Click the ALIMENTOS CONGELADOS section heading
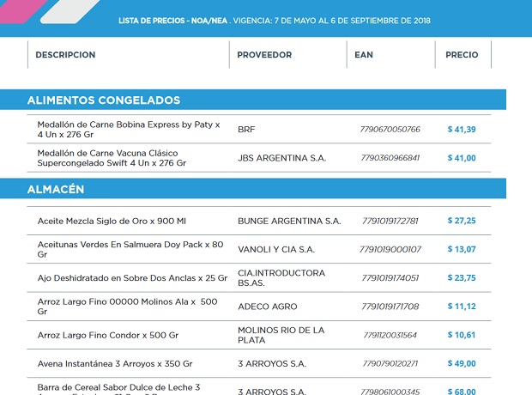This screenshot has height=395, width=532. (104, 100)
